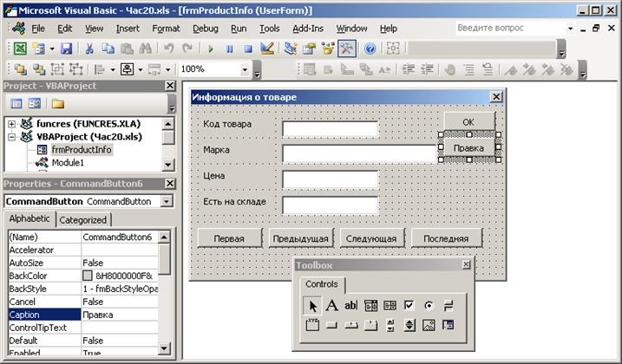The height and width of the screenshot is (364, 622).
Task: Open the File menu
Action: pyautogui.click(x=38, y=29)
